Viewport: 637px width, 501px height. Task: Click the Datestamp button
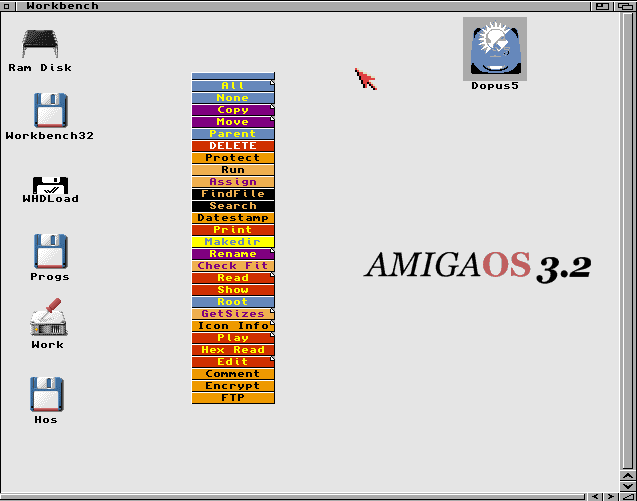point(233,217)
